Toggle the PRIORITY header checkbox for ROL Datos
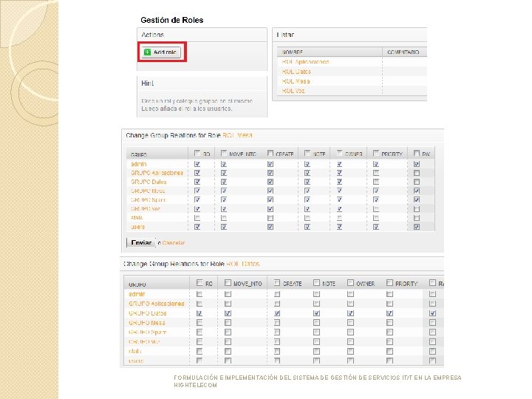 (x=389, y=283)
